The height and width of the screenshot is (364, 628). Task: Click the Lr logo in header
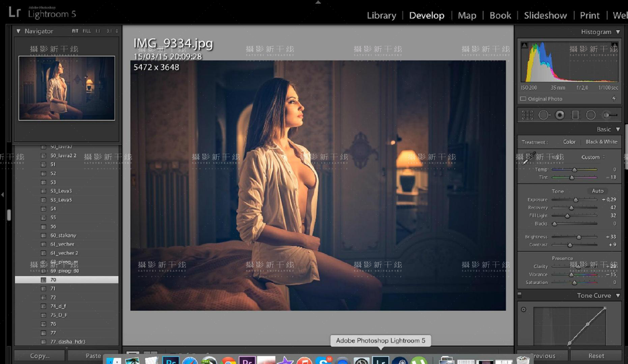pyautogui.click(x=15, y=12)
